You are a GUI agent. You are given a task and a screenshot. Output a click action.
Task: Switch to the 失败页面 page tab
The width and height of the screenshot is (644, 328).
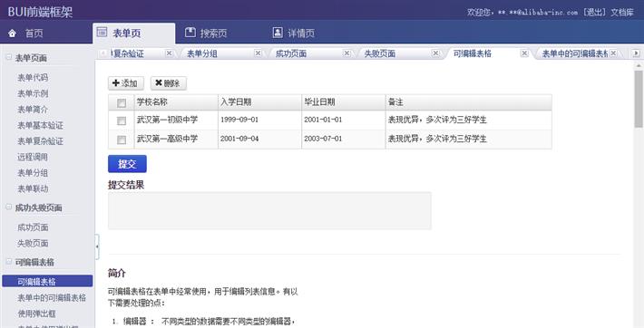point(380,53)
